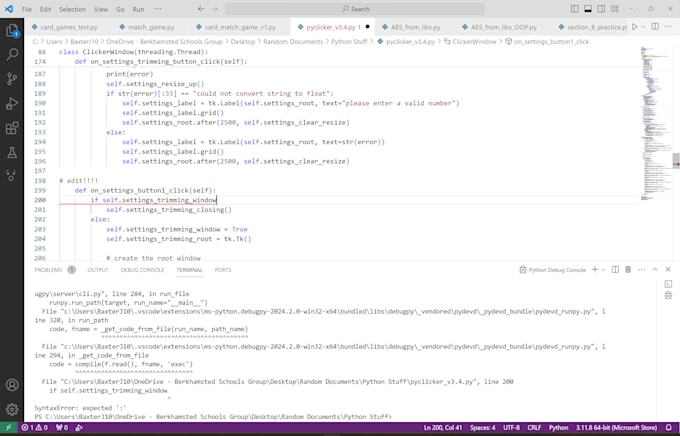Image resolution: width=680 pixels, height=436 pixels.
Task: Open the Source Control view
Action: (12, 79)
